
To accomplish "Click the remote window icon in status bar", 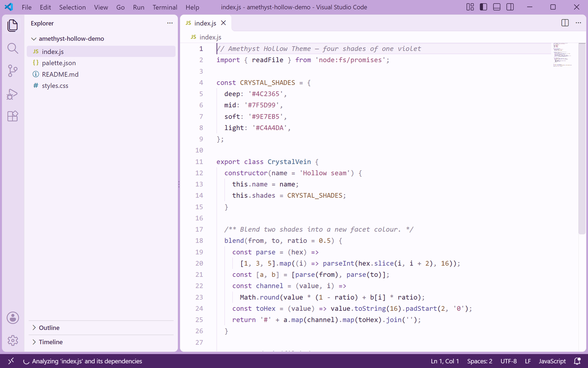I will click(x=11, y=361).
